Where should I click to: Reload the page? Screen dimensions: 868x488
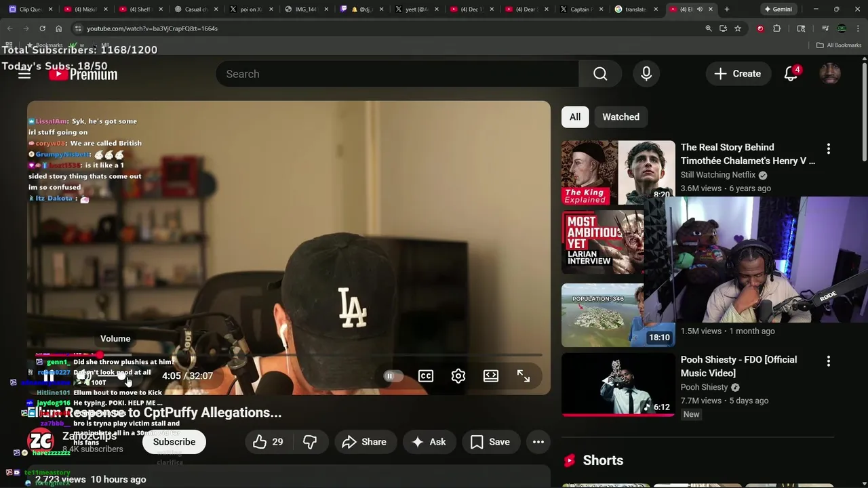pyautogui.click(x=42, y=28)
